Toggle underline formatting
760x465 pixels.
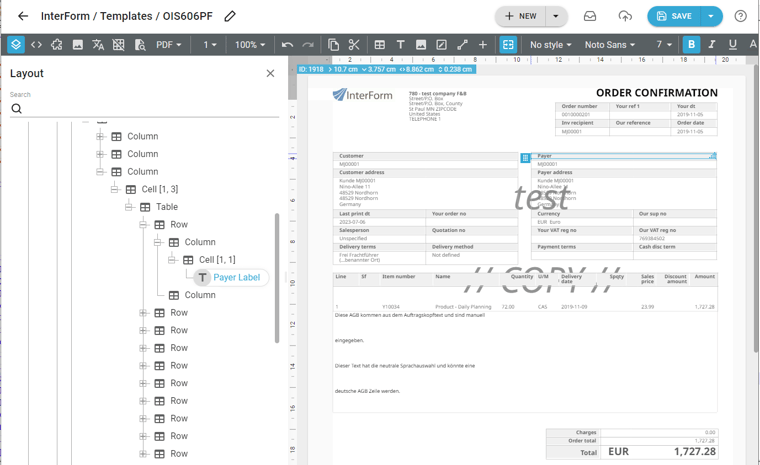[x=733, y=45]
